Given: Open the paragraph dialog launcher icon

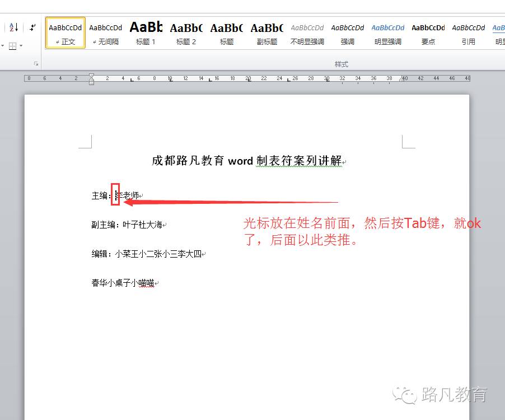Looking at the screenshot, I should click(36, 64).
